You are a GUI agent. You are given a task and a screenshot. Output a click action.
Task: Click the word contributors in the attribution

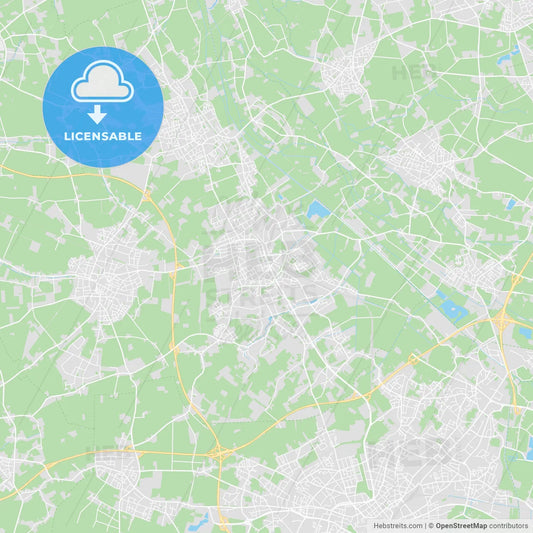point(508,526)
